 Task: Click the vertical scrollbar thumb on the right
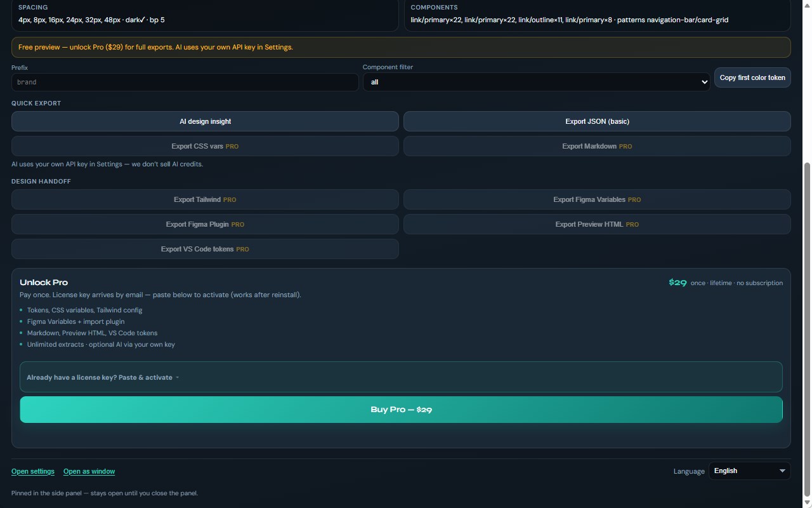point(808,330)
